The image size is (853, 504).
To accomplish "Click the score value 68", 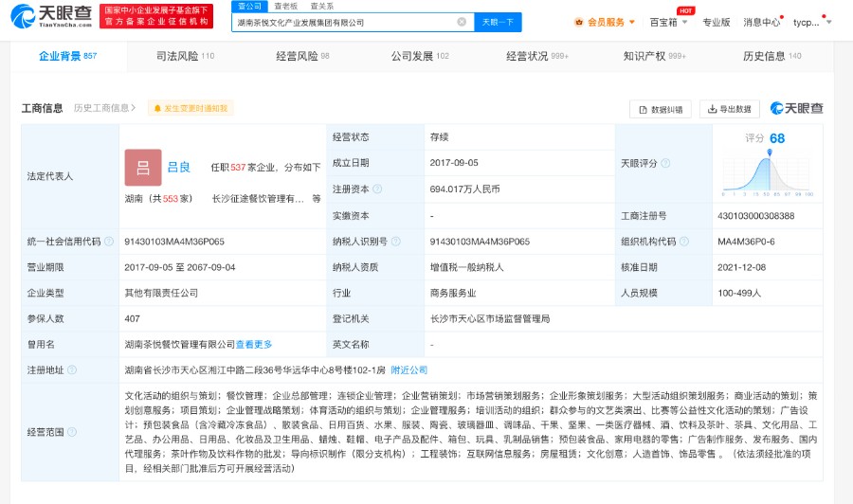I will click(777, 138).
